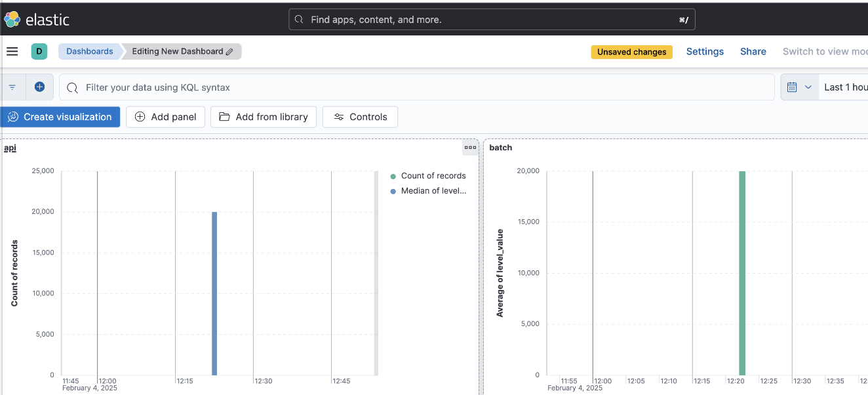Click the blue bar in api chart
This screenshot has width=868, height=395.
214,293
